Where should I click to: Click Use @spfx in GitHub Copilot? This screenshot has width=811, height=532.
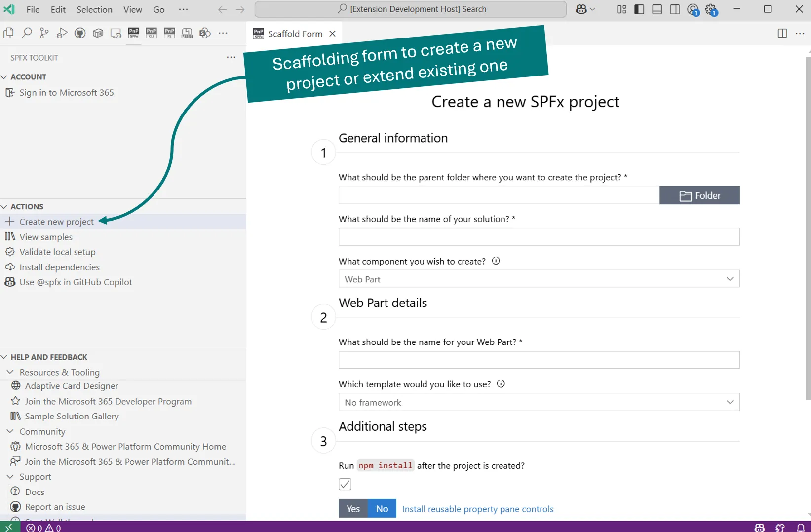[x=76, y=282]
